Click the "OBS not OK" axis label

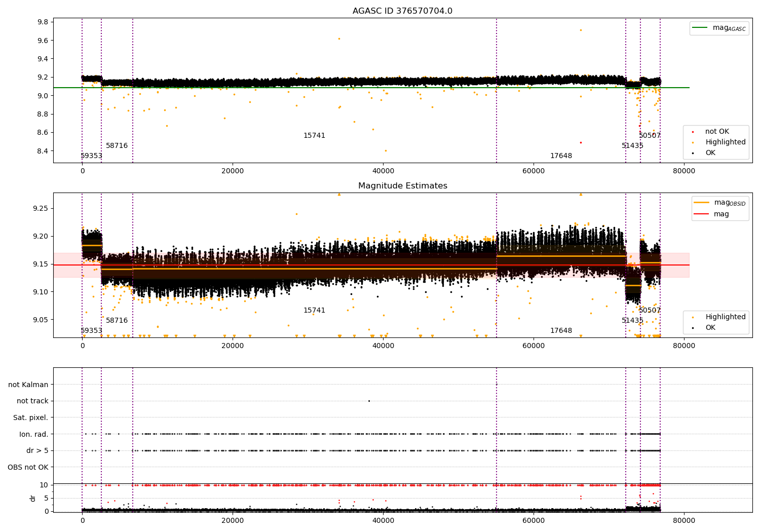(x=28, y=467)
